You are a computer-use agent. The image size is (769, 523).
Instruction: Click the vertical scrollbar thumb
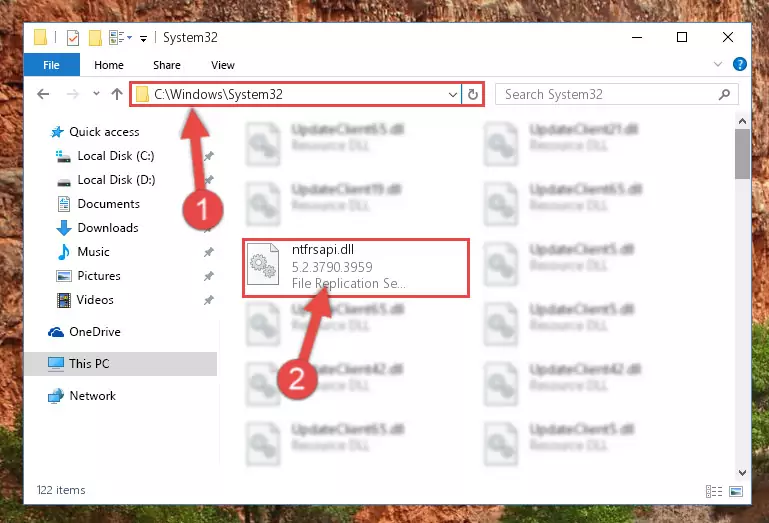point(743,154)
